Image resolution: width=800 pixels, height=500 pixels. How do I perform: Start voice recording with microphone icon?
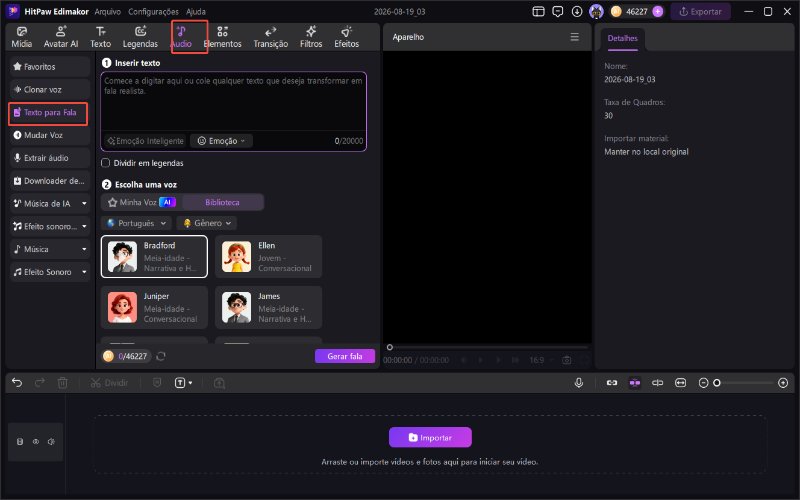click(x=579, y=383)
